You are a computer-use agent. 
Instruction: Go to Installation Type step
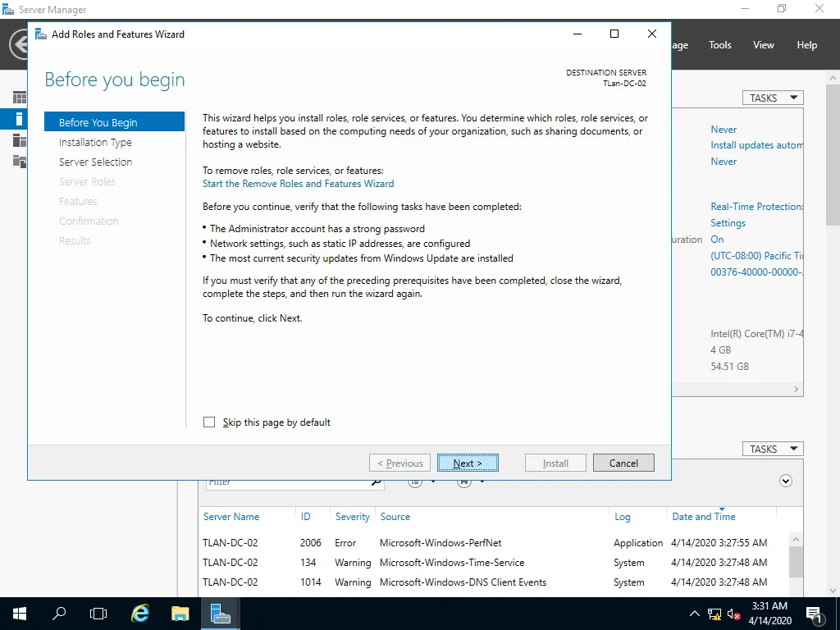coord(95,142)
